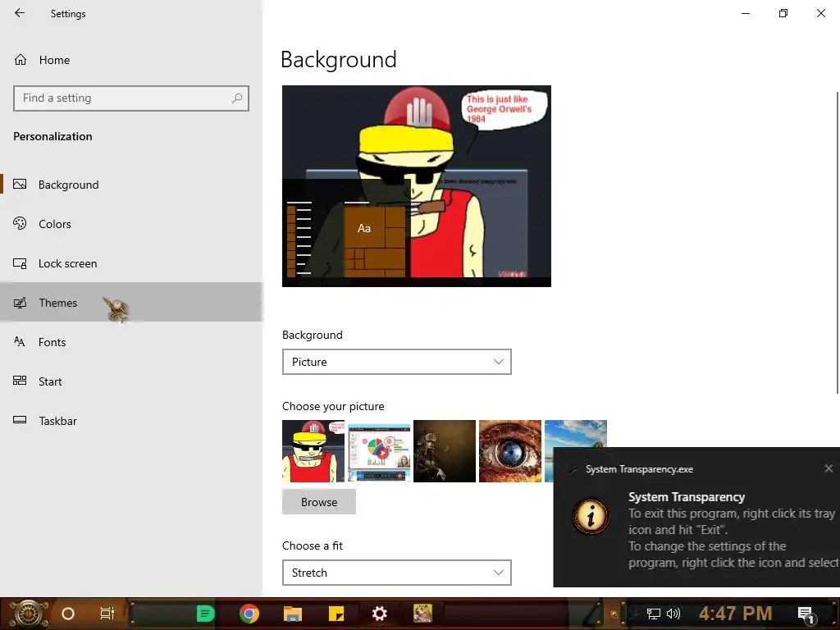Open the Themes settings

coord(131,302)
